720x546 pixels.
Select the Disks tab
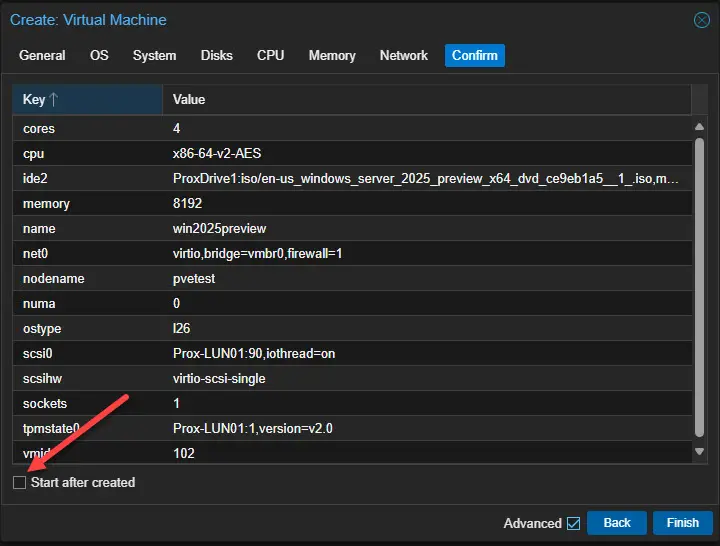(216, 56)
